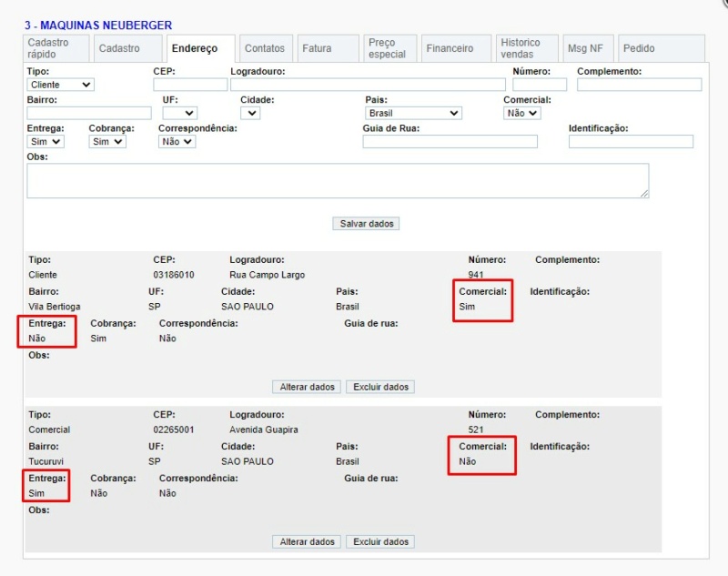This screenshot has height=576, width=728.
Task: Click the Rua Campo Largo text
Action: point(267,275)
